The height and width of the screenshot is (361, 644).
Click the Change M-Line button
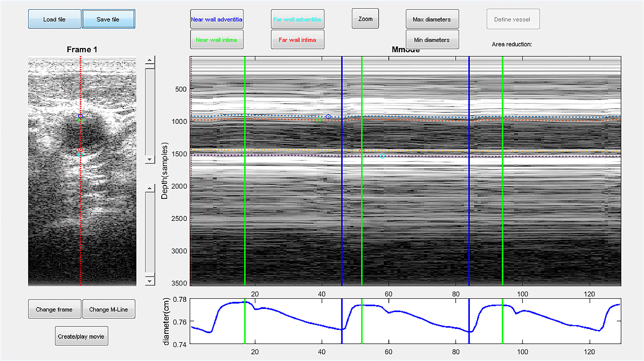(109, 309)
